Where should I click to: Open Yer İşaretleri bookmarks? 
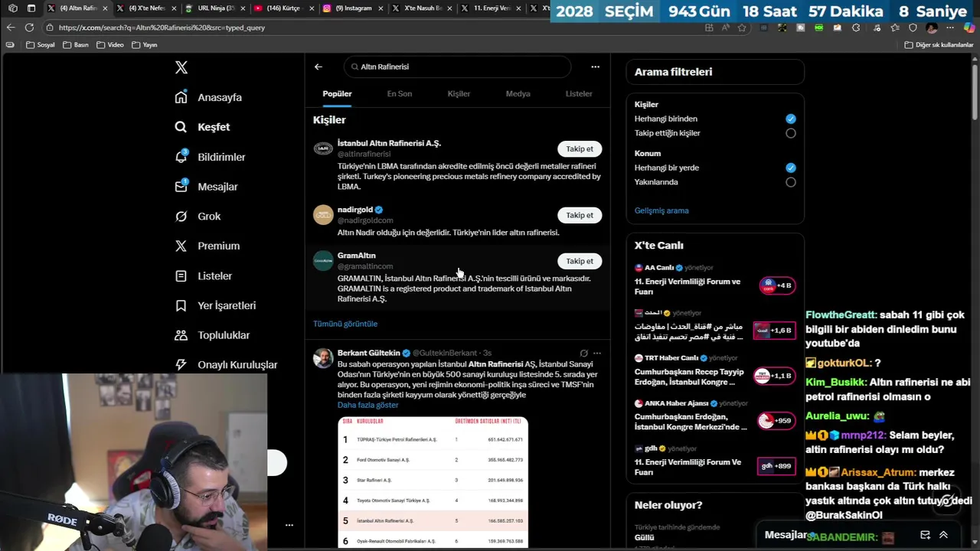tap(215, 305)
